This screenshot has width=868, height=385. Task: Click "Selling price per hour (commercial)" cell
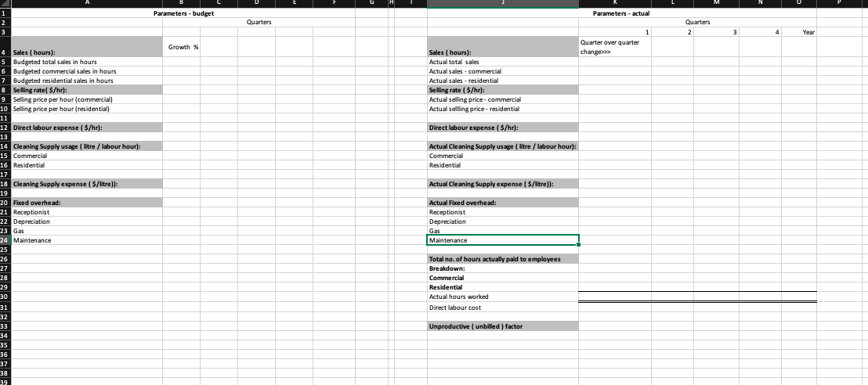click(x=87, y=99)
